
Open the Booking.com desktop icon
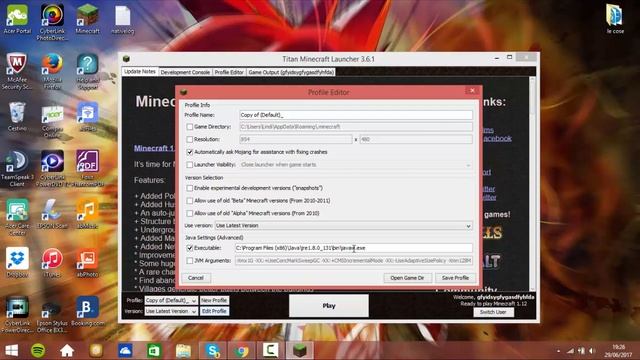coord(87,311)
